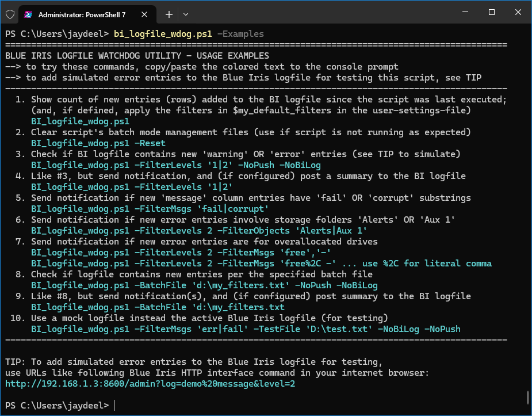Image resolution: width=532 pixels, height=416 pixels.
Task: Click the PowerShell icon on the tab
Action: tap(28, 14)
